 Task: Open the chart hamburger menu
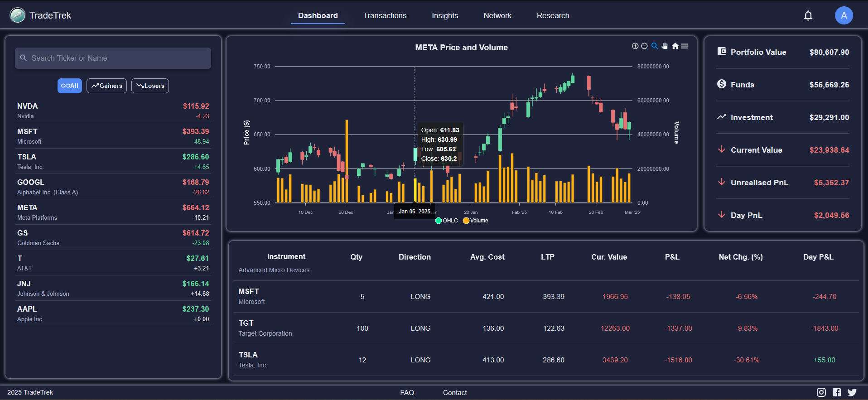click(x=685, y=46)
